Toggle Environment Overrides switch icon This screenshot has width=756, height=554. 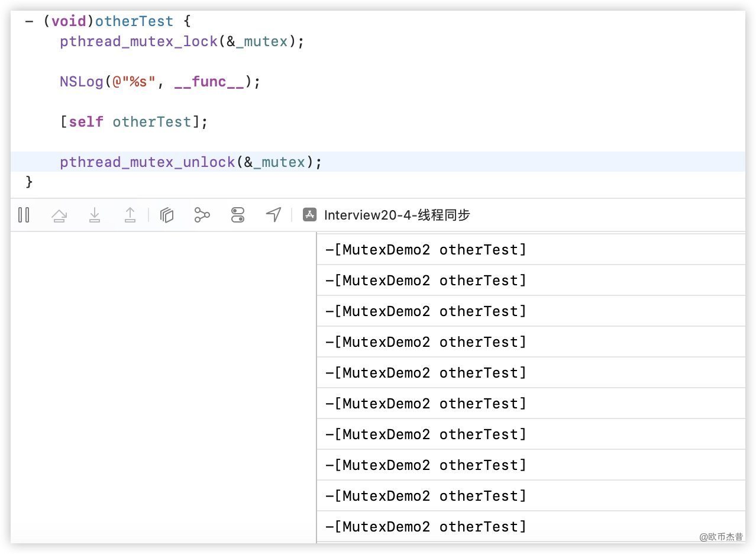(238, 215)
